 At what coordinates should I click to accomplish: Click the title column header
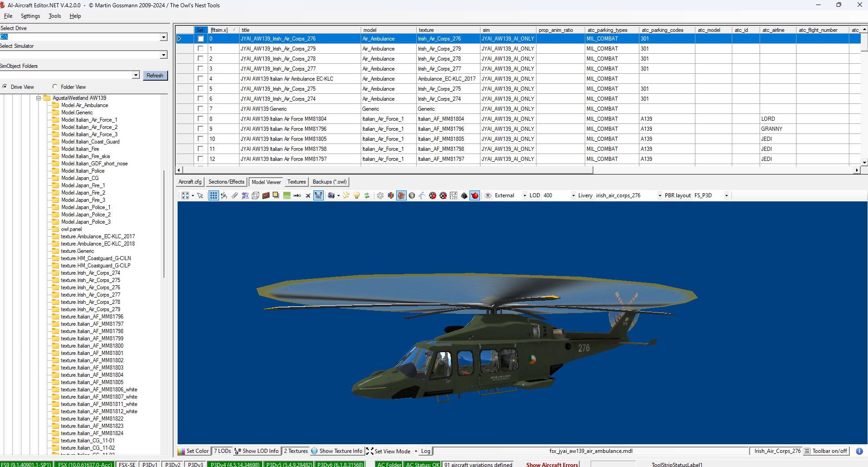tap(300, 30)
